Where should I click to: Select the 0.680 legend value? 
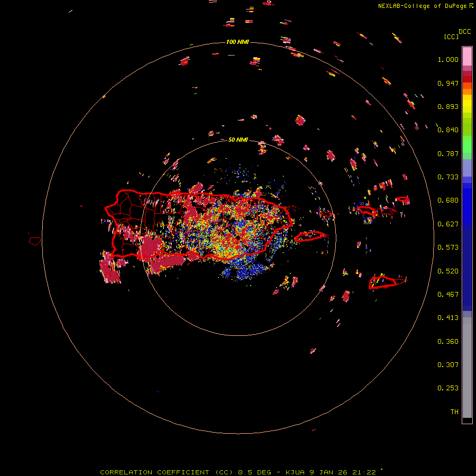pos(448,200)
